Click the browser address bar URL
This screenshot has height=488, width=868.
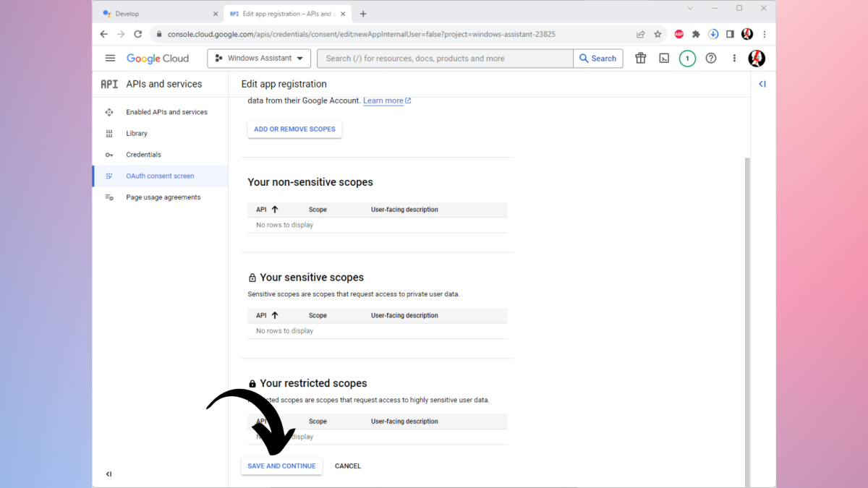[x=361, y=34]
